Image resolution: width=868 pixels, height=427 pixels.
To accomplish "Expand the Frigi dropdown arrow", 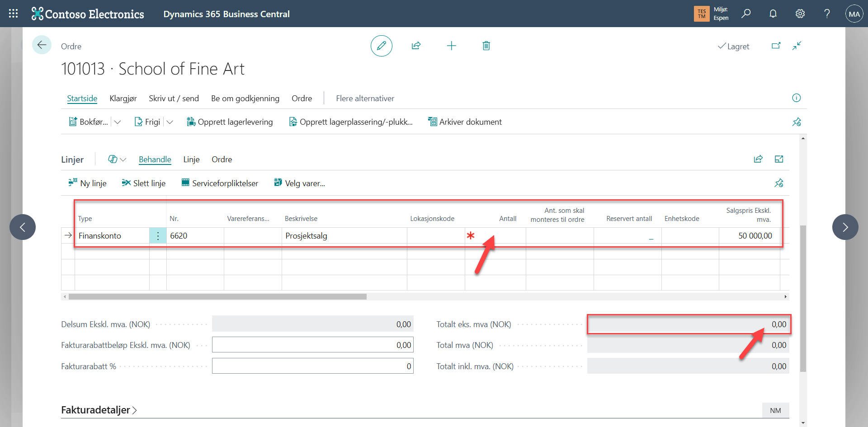I will pos(170,122).
